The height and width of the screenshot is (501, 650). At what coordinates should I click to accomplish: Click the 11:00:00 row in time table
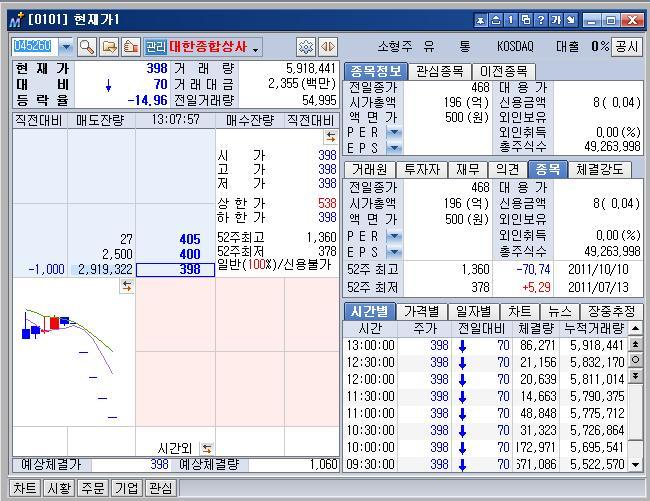485,413
